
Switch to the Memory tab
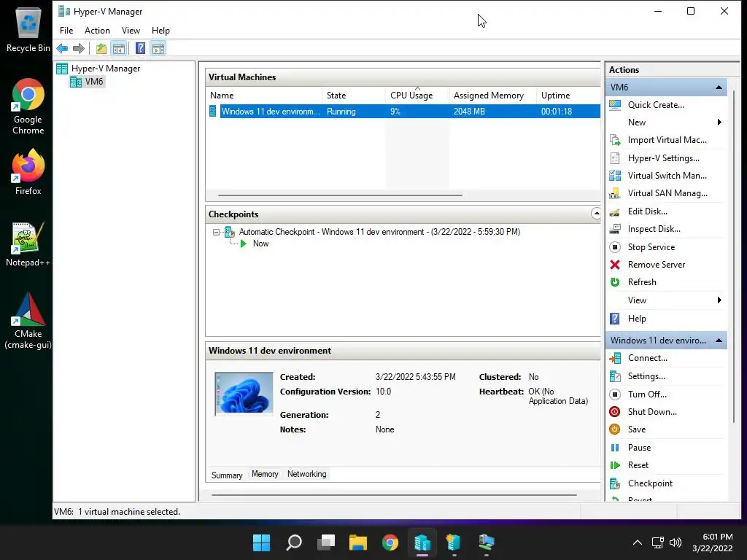[265, 474]
